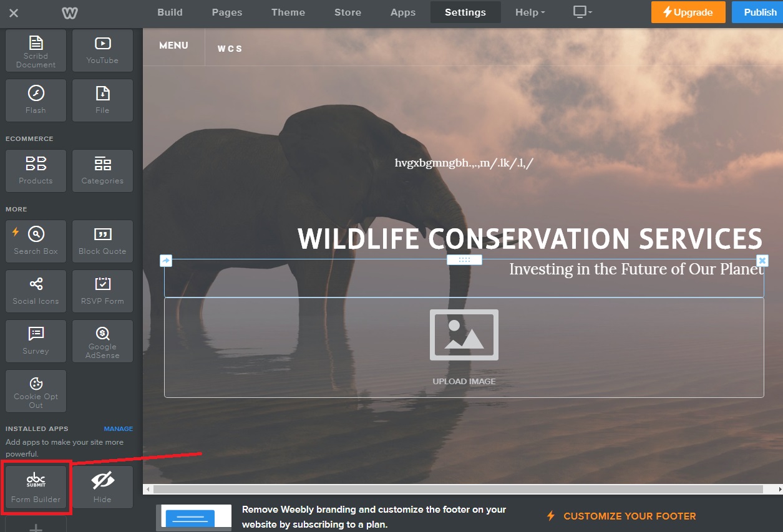783x532 pixels.
Task: Open the Store tab
Action: pyautogui.click(x=348, y=12)
